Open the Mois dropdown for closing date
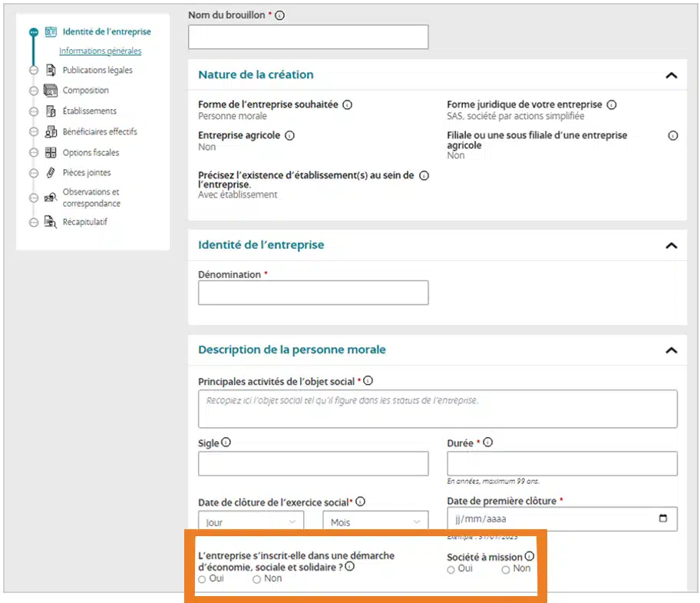The height and width of the screenshot is (603, 700). pyautogui.click(x=375, y=522)
